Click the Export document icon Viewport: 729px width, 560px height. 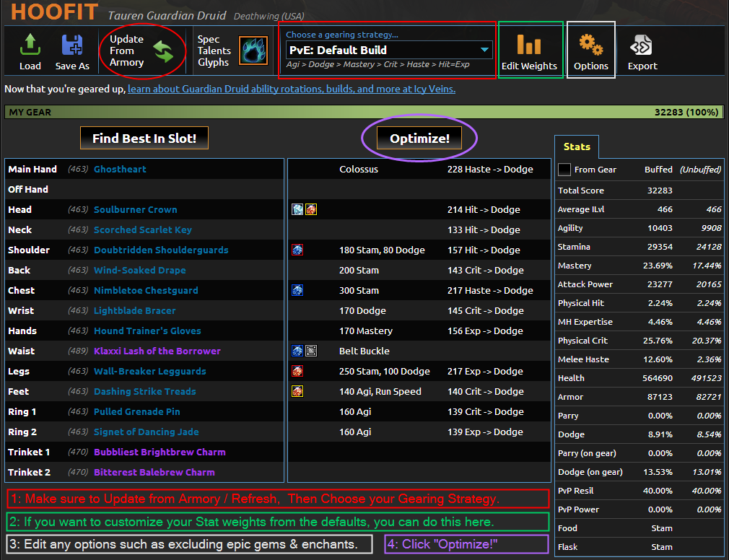click(641, 45)
